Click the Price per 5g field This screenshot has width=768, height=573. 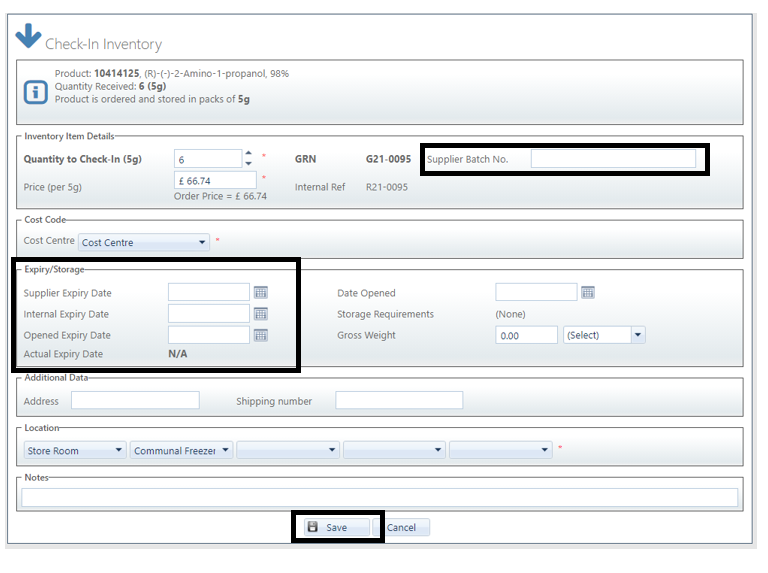215,180
